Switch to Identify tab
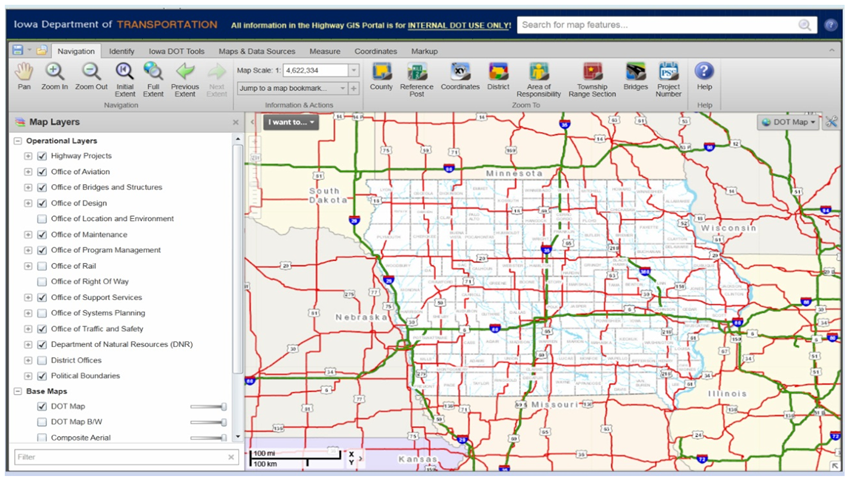 click(121, 51)
